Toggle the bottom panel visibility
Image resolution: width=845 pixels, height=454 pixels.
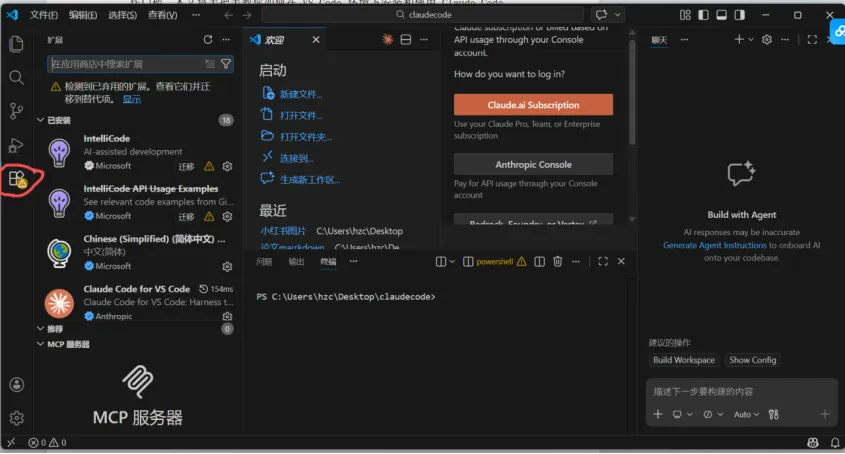722,15
